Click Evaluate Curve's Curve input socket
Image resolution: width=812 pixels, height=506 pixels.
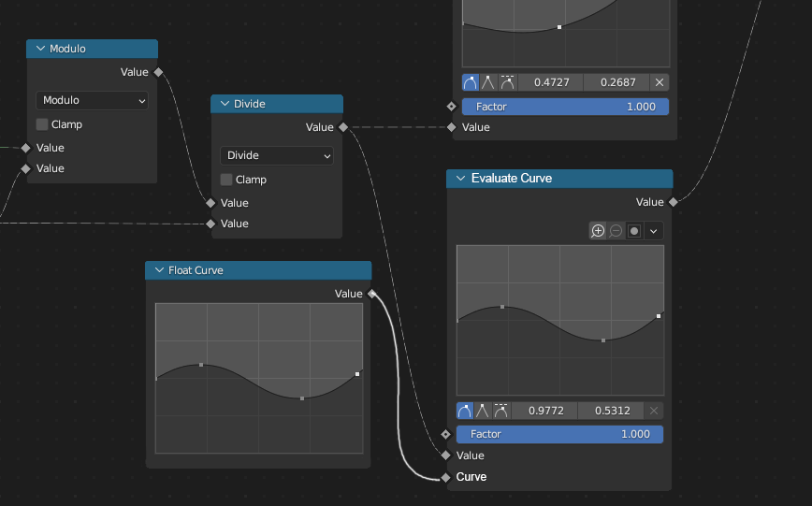tap(446, 477)
